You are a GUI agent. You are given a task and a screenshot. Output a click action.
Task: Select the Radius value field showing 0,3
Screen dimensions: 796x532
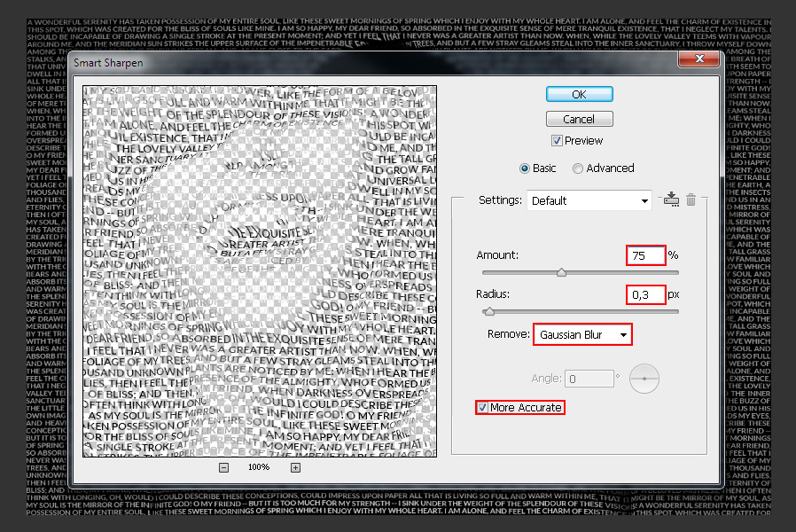coord(646,294)
